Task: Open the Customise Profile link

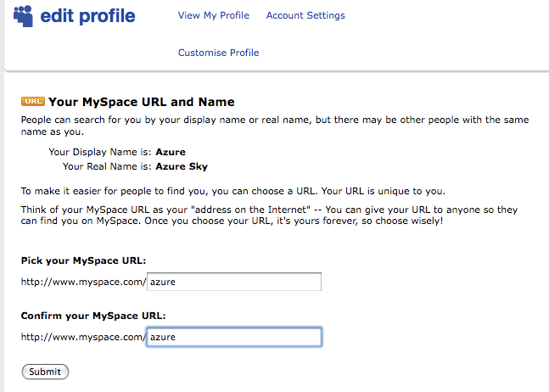Action: [x=218, y=53]
